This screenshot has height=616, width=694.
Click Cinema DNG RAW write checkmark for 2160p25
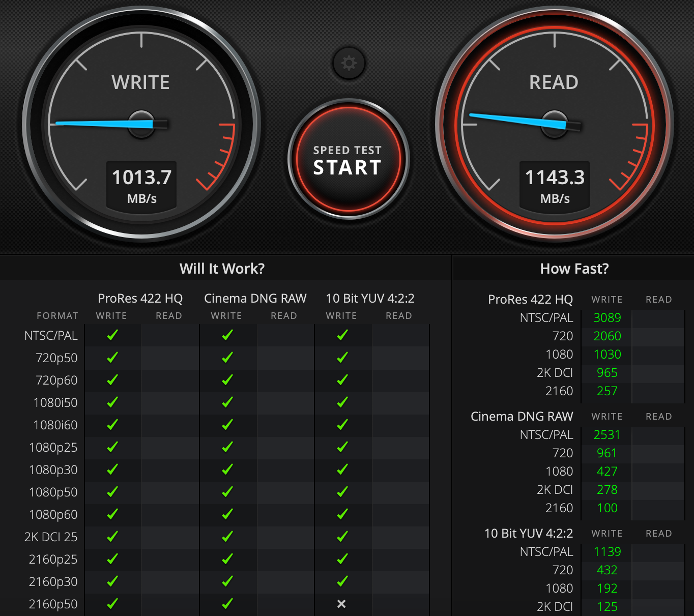(x=227, y=559)
